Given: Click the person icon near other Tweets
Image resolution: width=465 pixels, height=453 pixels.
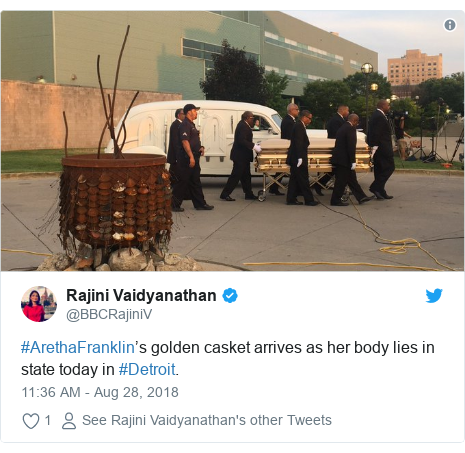Looking at the screenshot, I should (x=69, y=421).
